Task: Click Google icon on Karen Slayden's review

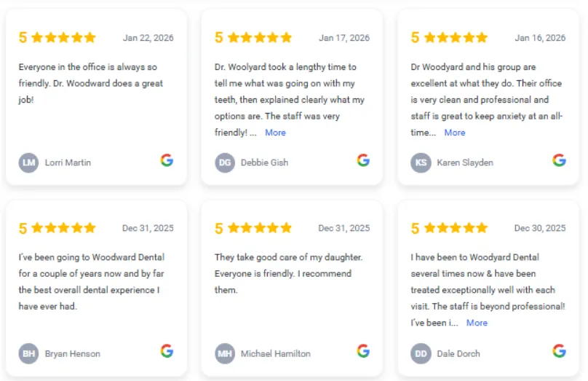Action: (x=559, y=160)
